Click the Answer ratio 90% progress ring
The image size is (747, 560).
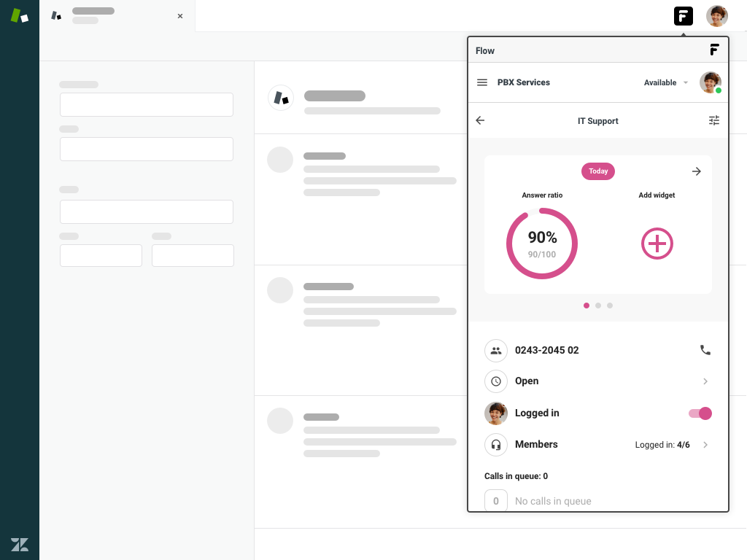tap(542, 244)
